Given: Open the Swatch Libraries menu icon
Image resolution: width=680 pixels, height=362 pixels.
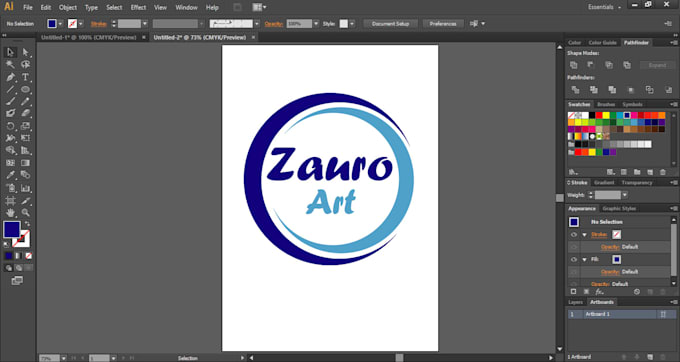Looking at the screenshot, I should click(574, 172).
